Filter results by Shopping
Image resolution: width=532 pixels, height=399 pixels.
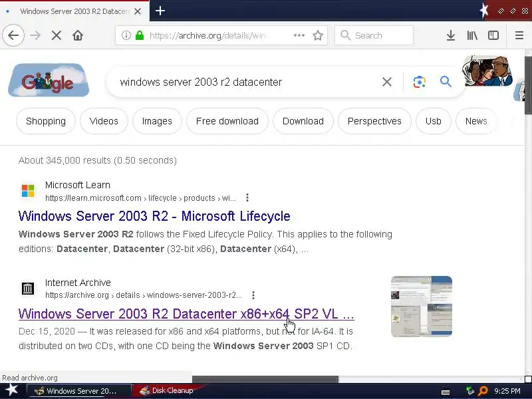pyautogui.click(x=46, y=121)
